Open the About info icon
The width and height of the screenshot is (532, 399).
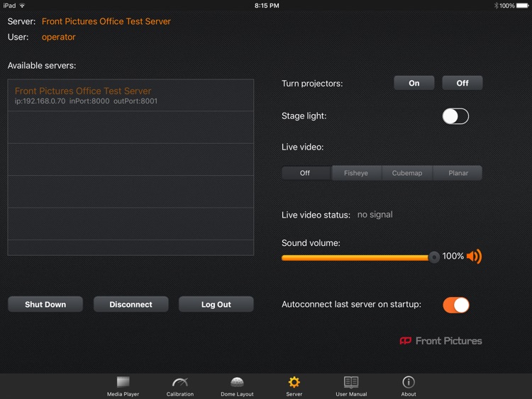408,382
